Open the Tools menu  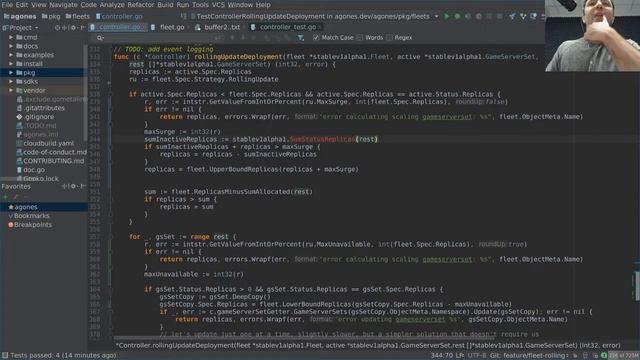pos(200,4)
